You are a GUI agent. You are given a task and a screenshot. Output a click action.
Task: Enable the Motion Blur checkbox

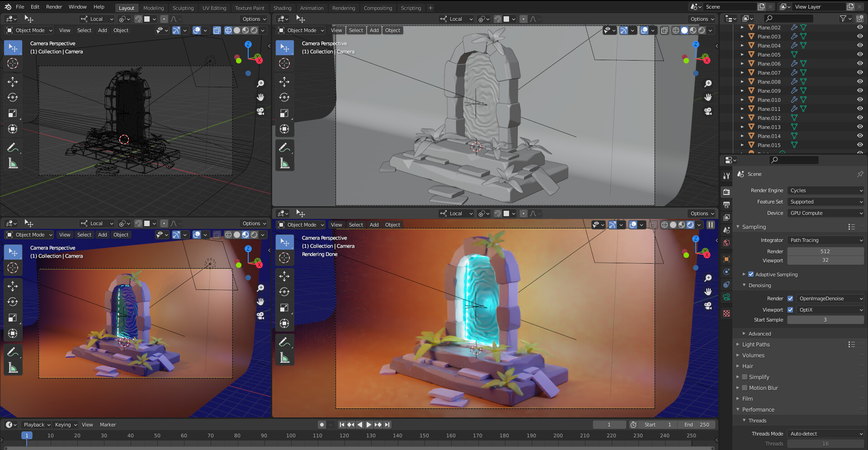tap(745, 388)
